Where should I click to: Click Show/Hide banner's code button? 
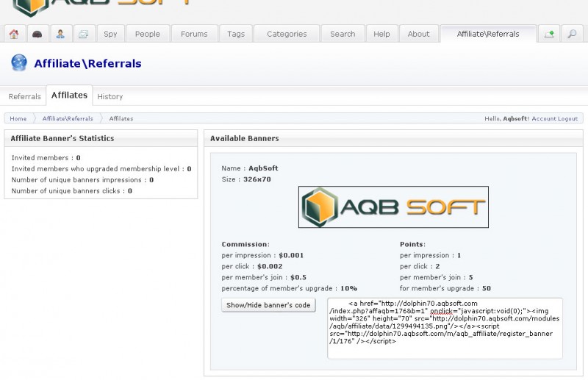(x=268, y=305)
